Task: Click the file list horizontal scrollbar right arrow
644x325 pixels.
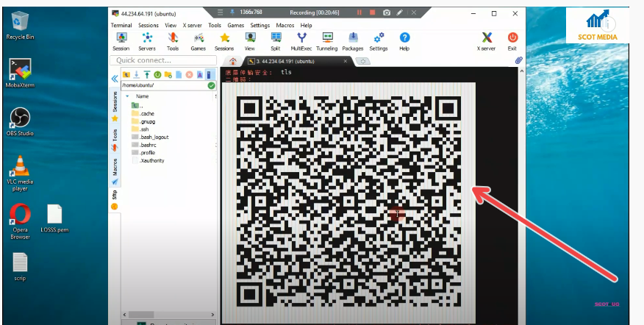Action: click(212, 315)
